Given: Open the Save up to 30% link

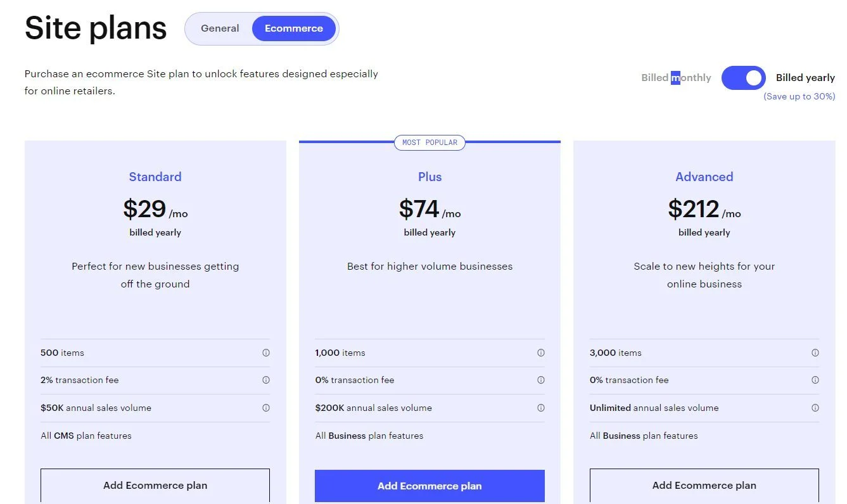Looking at the screenshot, I should [x=800, y=96].
